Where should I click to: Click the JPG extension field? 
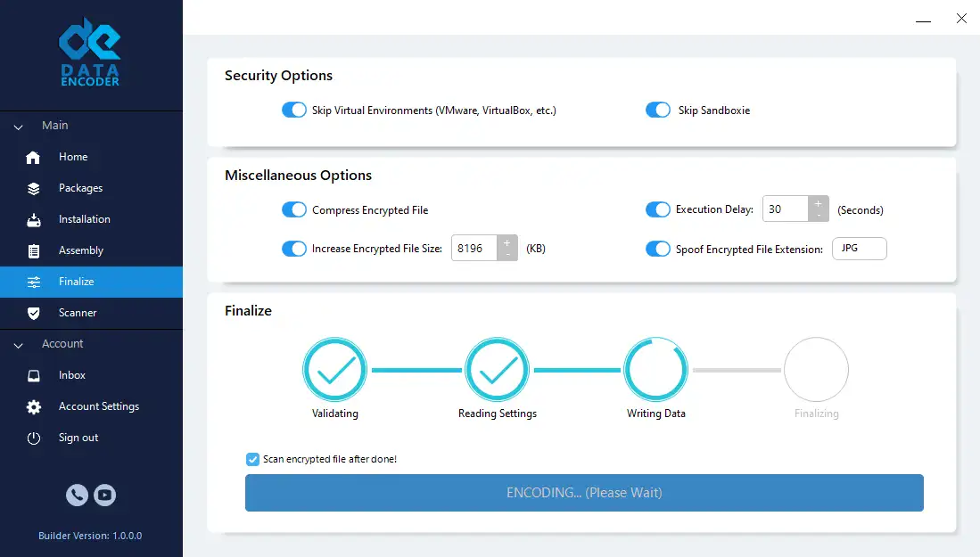(x=860, y=249)
